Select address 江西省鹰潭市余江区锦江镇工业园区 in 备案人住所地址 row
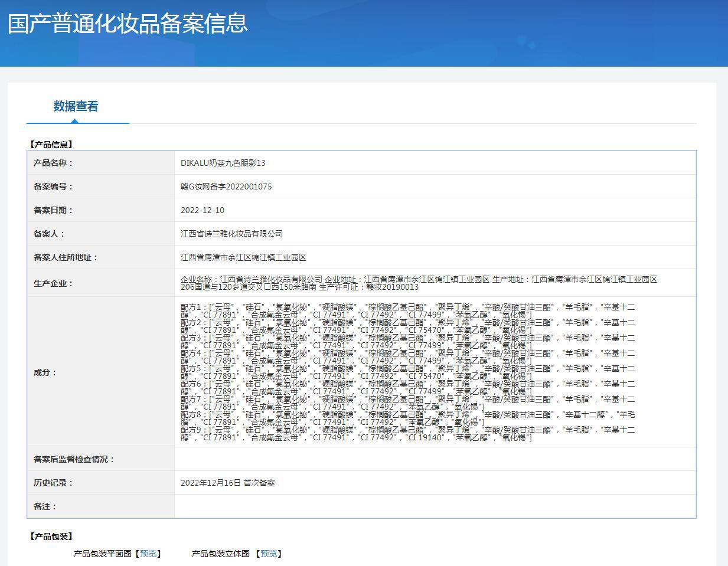Viewport: 728px width, 566px height. point(243,257)
